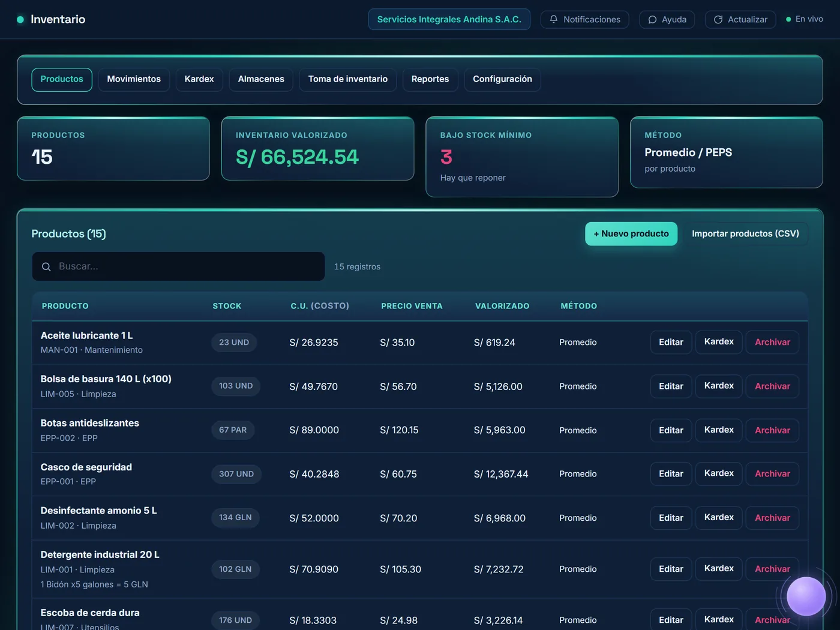Click the bell icon in Notificaciones
840x630 pixels.
554,19
